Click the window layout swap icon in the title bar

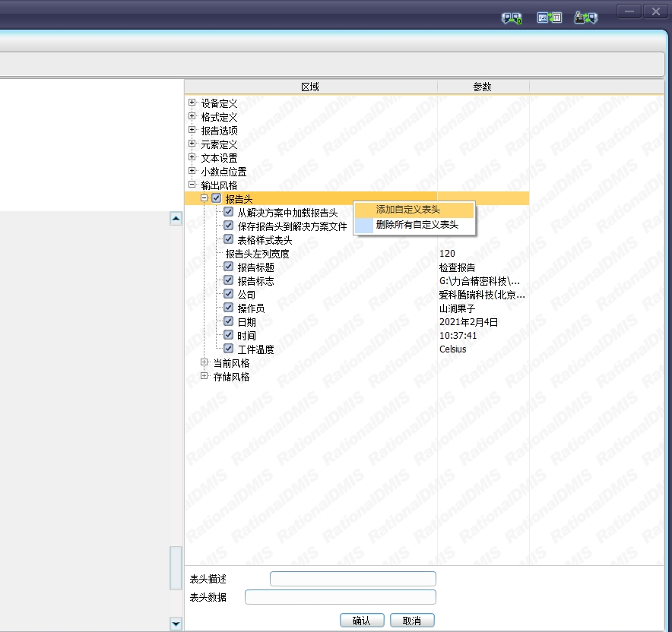click(550, 17)
